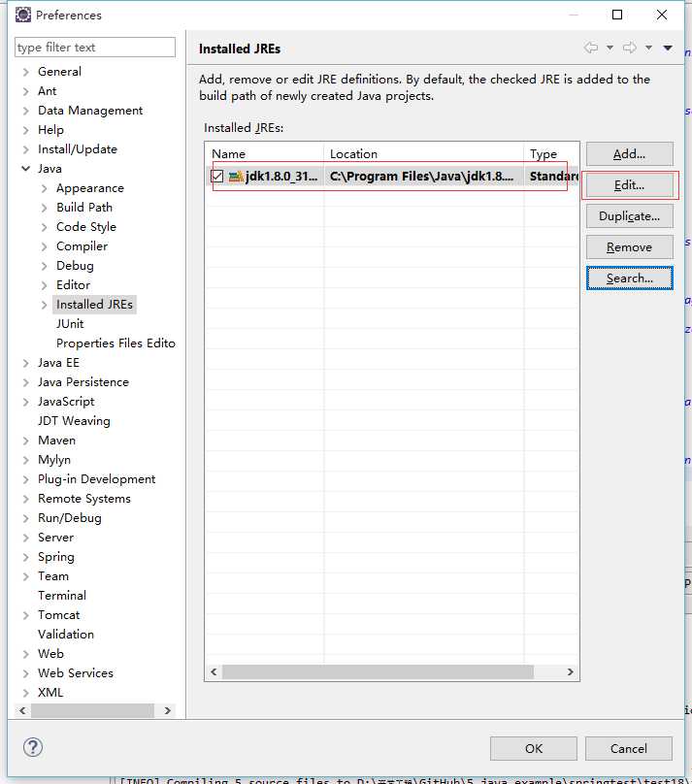Image resolution: width=692 pixels, height=784 pixels.
Task: Toggle the jdk1.8.0_31 JRE checkbox
Action: point(217,176)
